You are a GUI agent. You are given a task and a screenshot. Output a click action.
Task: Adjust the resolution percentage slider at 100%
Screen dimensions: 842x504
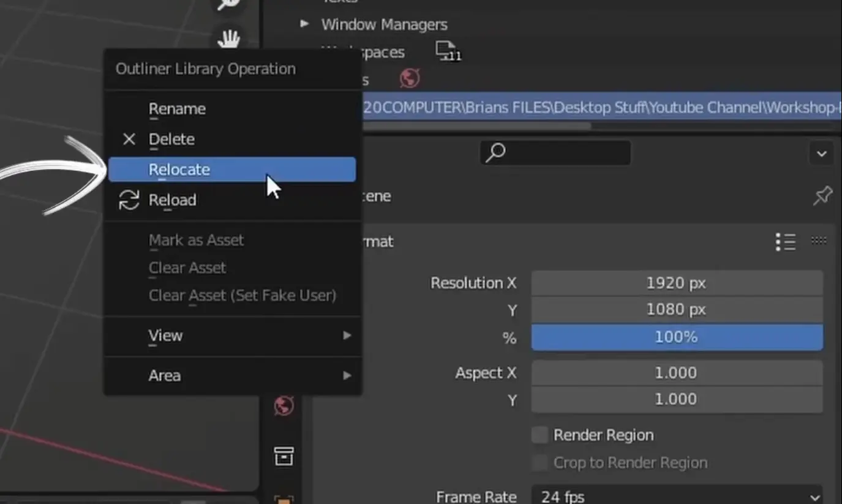click(x=677, y=337)
